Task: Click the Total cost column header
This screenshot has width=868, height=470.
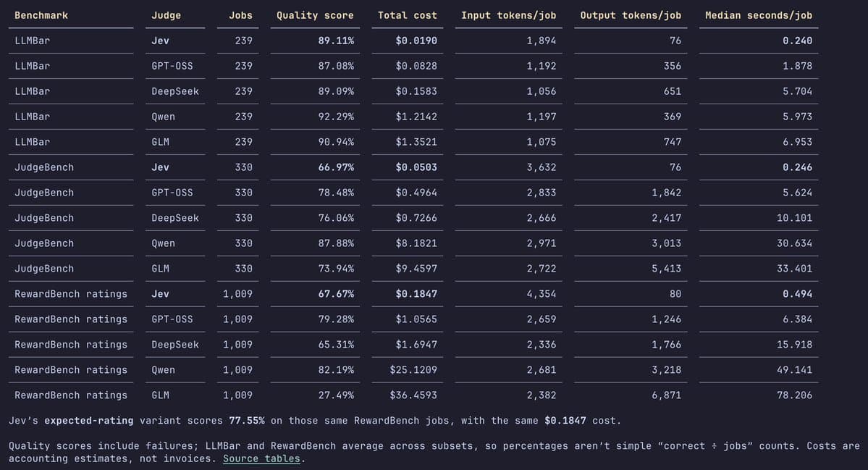Action: (408, 15)
